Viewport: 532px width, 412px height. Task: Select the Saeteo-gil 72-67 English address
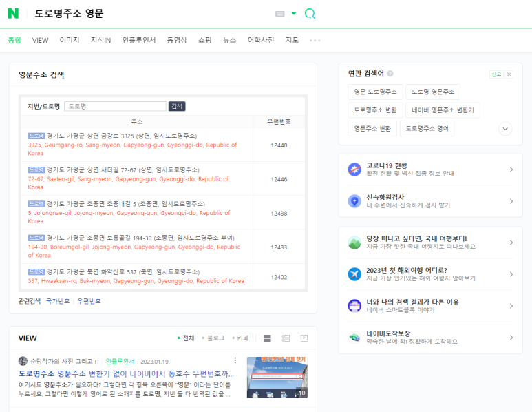coord(128,183)
